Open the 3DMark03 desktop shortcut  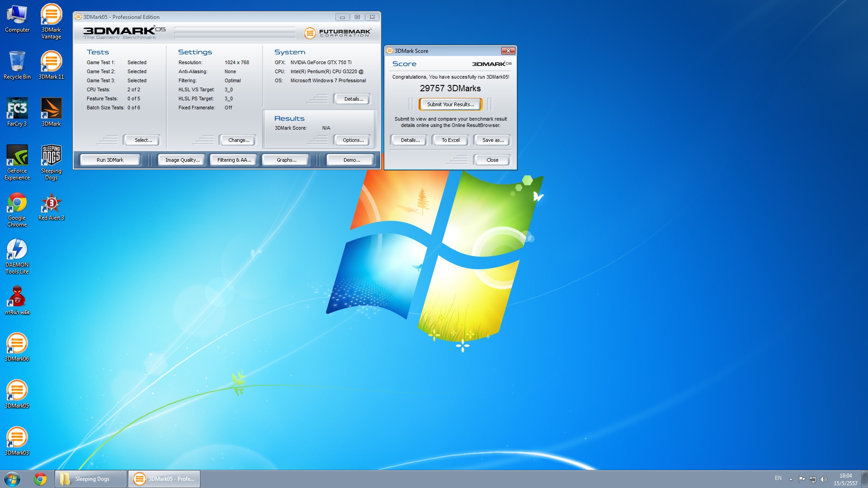17,441
